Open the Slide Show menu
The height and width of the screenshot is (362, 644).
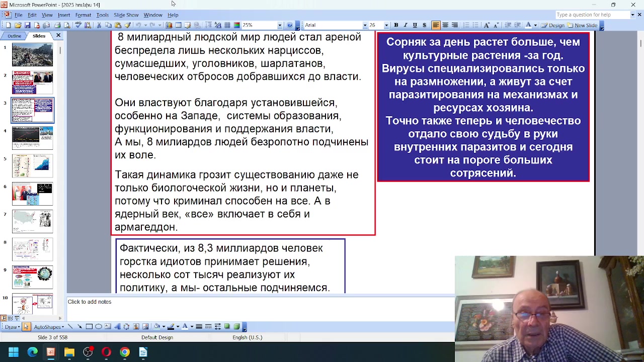[126, 15]
